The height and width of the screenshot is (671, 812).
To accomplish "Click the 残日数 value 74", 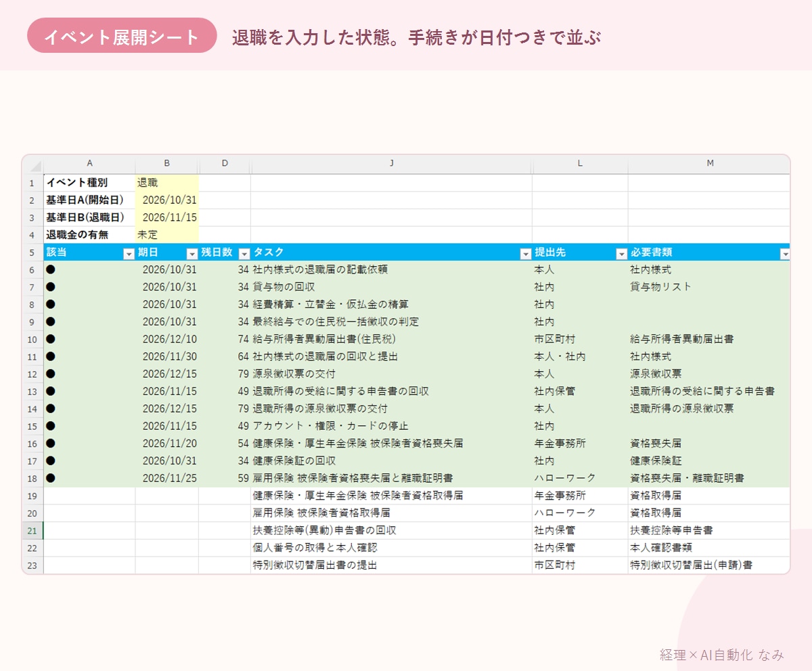I will point(244,339).
